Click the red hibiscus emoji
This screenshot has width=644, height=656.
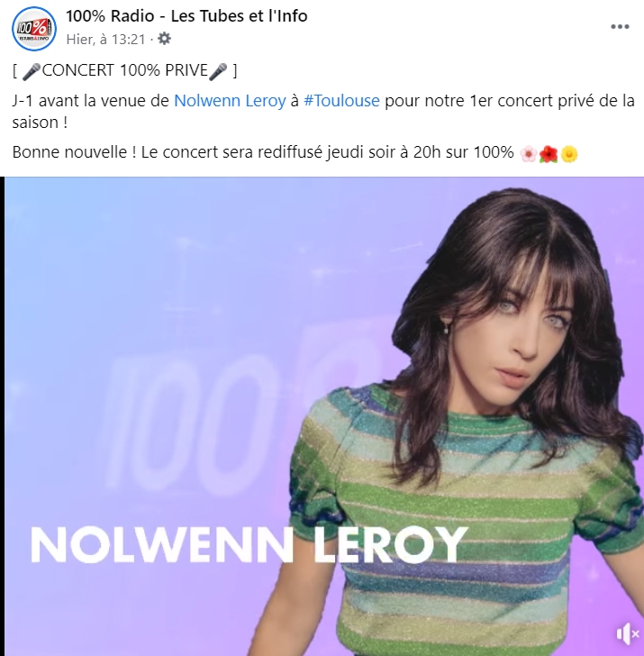(x=549, y=154)
